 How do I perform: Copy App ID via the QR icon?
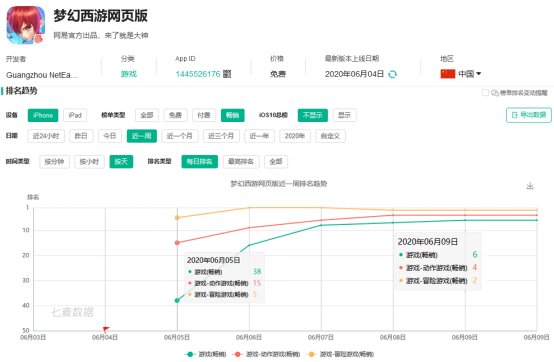click(227, 74)
